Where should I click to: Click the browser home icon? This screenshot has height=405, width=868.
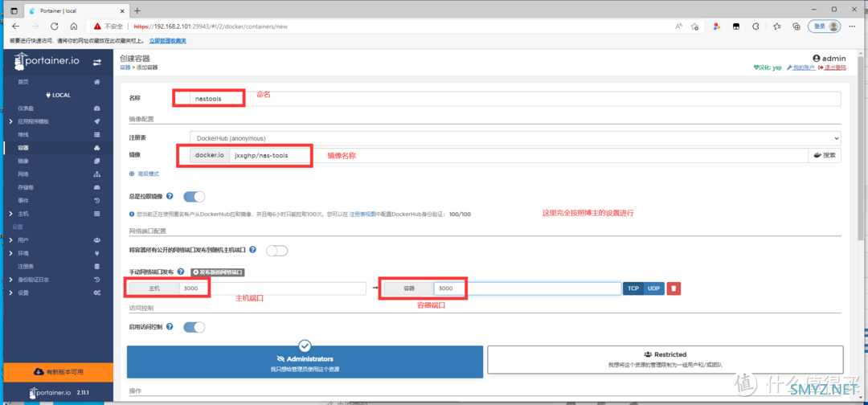74,26
